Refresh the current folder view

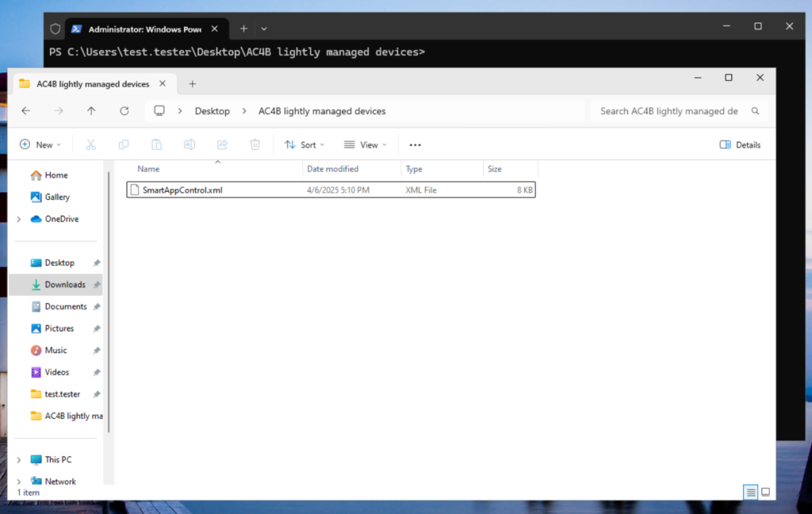point(124,111)
